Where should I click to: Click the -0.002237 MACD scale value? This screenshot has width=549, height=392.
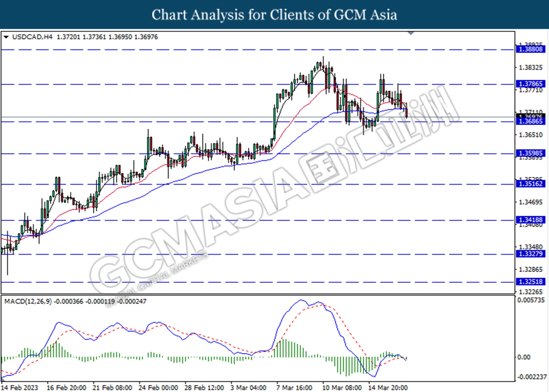click(x=532, y=377)
